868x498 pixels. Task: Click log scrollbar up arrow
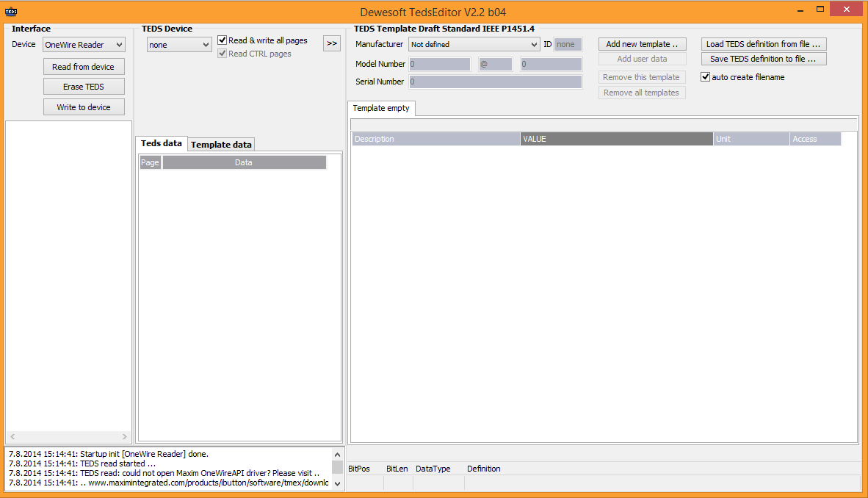337,454
